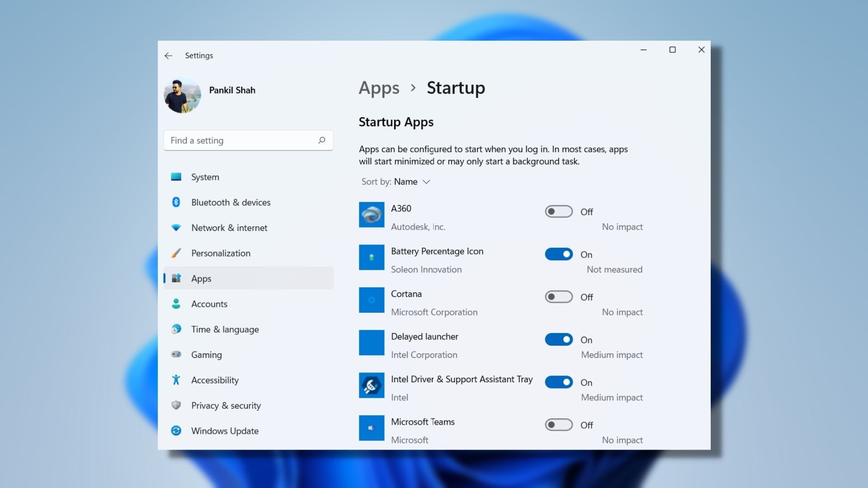The image size is (868, 488).
Task: Turn off Delayed launcher toggle
Action: (559, 339)
